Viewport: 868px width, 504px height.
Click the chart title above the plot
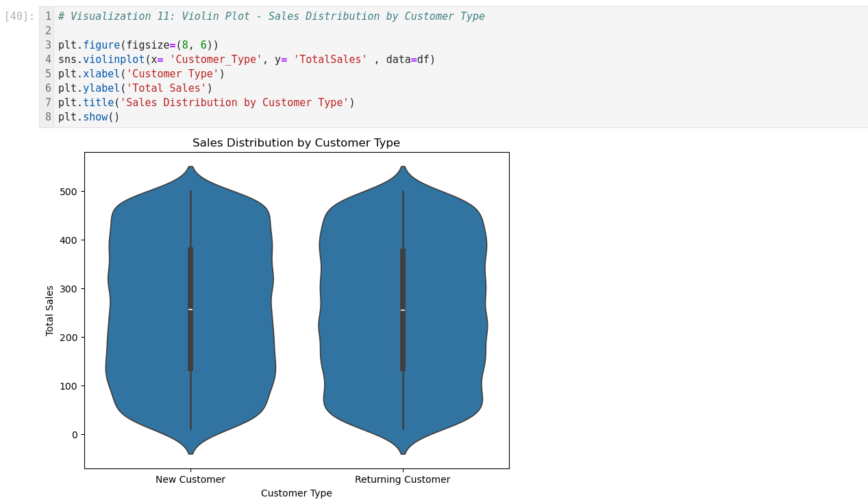tap(296, 143)
